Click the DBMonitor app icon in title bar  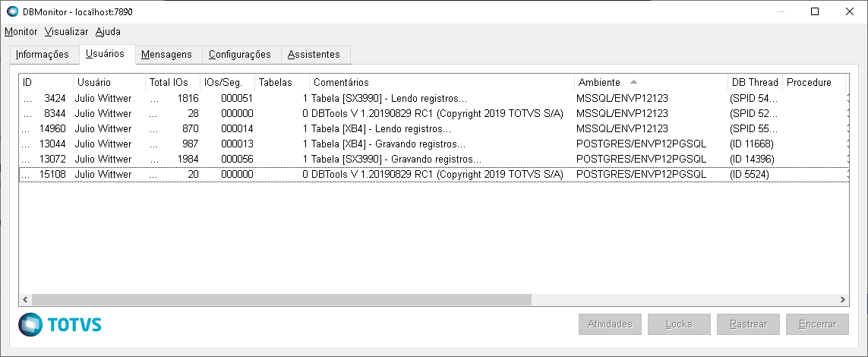point(12,11)
